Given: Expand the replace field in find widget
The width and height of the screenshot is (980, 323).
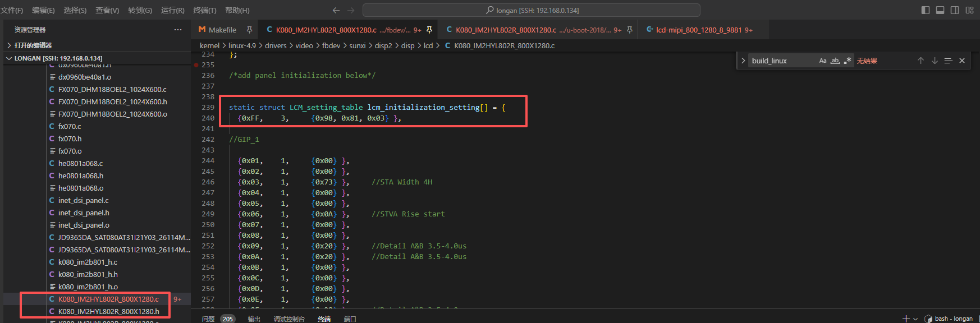Looking at the screenshot, I should [x=743, y=61].
